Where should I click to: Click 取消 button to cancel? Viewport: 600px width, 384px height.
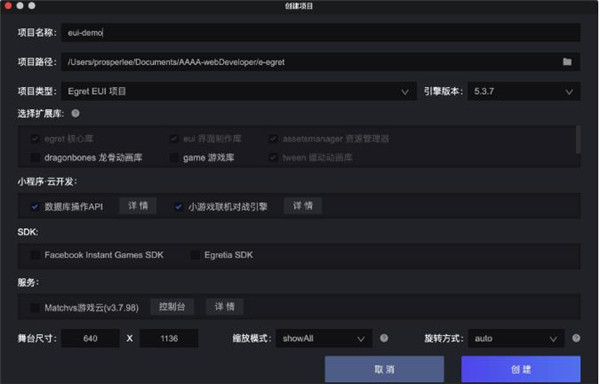[384, 369]
